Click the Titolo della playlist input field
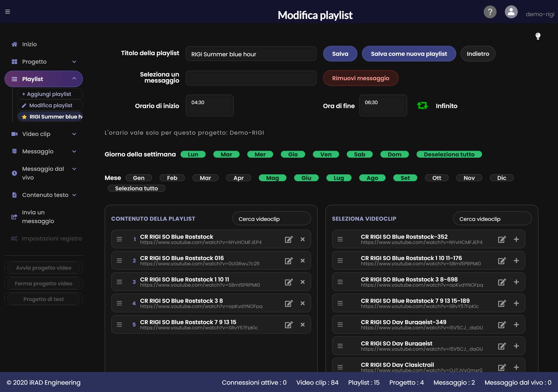558x392 pixels. [251, 54]
